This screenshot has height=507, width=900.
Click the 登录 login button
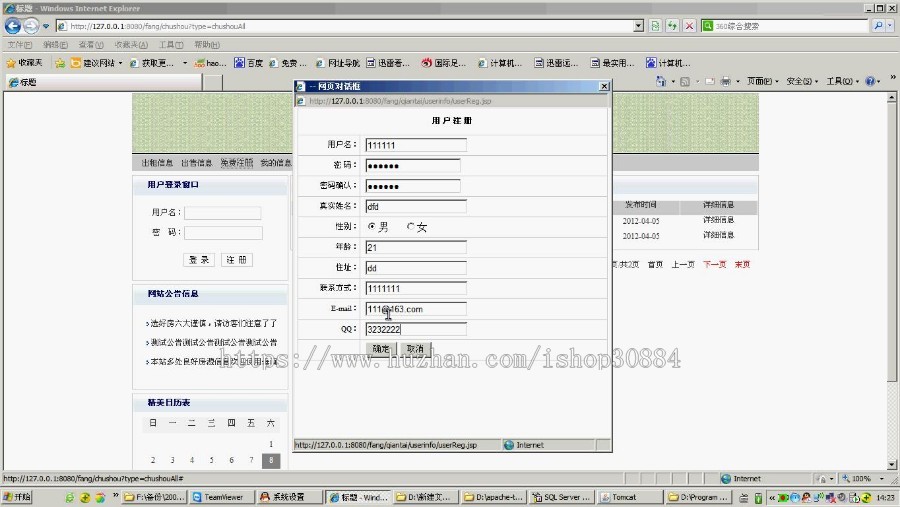(199, 260)
